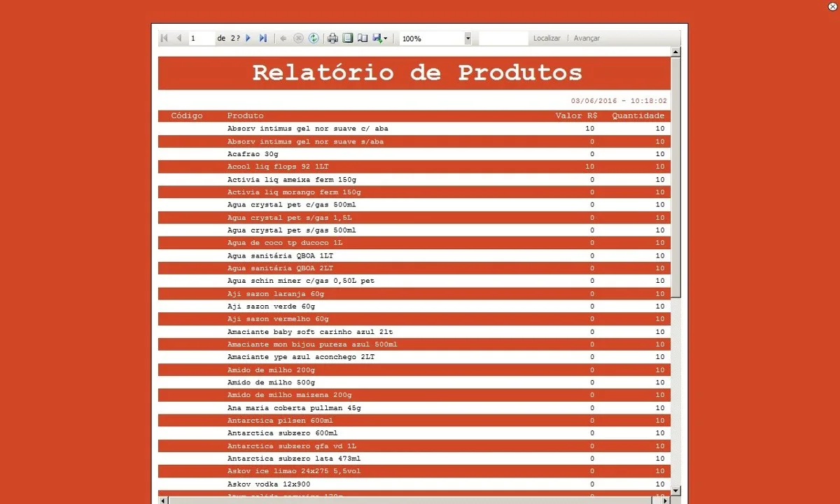This screenshot has height=504, width=840.
Task: Click the Quantidade column header
Action: point(638,115)
